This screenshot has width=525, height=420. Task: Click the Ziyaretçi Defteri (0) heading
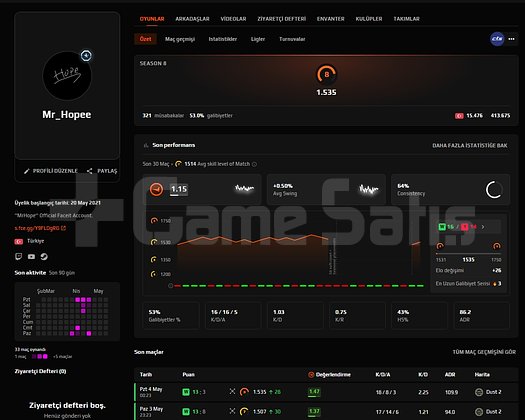(40, 371)
